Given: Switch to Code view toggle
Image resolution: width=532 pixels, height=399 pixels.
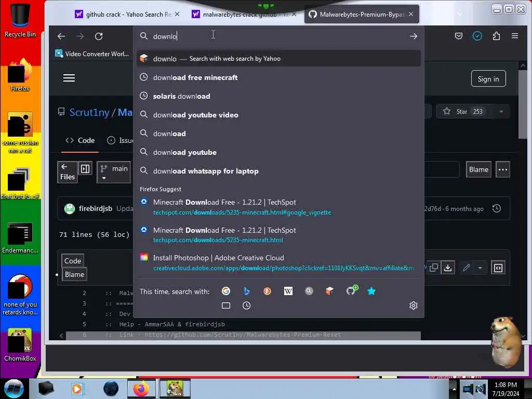Looking at the screenshot, I should click(x=73, y=261).
